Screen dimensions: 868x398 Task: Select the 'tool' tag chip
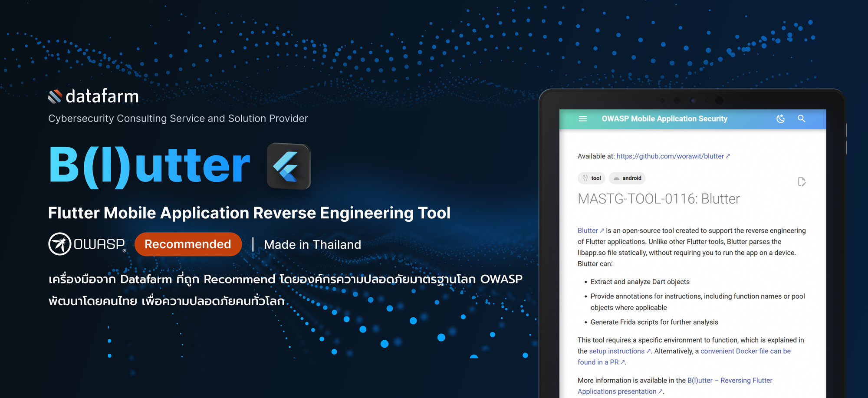(x=592, y=178)
